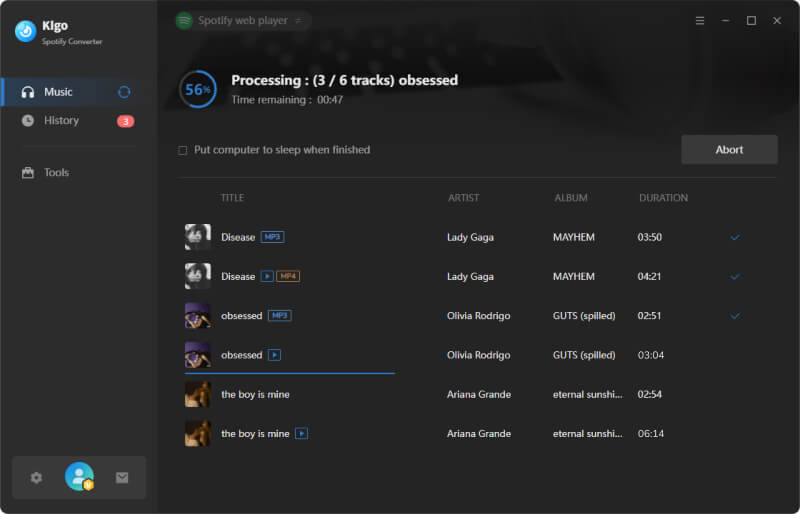Click the switch icon next to Spotify web player
Image resolution: width=800 pixels, height=514 pixels.
tap(299, 20)
